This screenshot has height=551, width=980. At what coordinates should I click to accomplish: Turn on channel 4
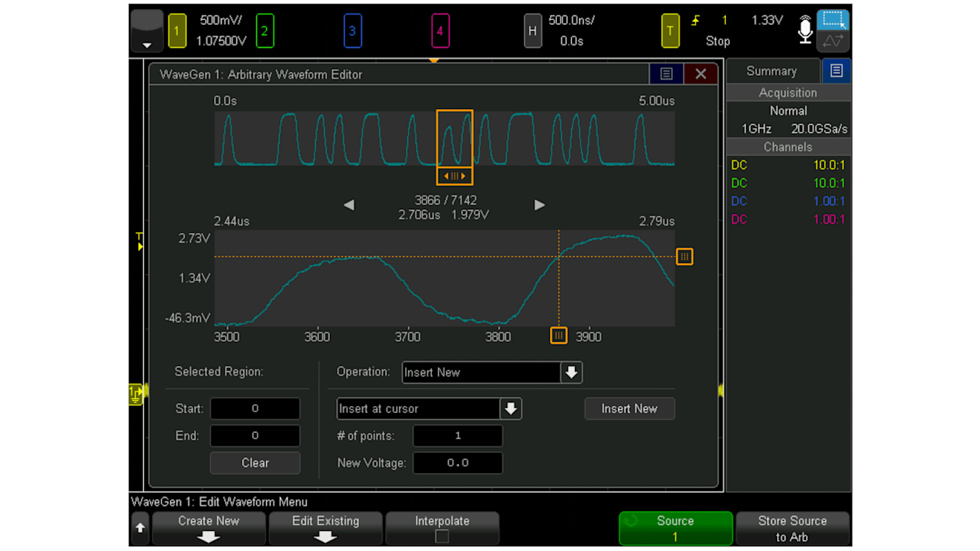(x=440, y=30)
